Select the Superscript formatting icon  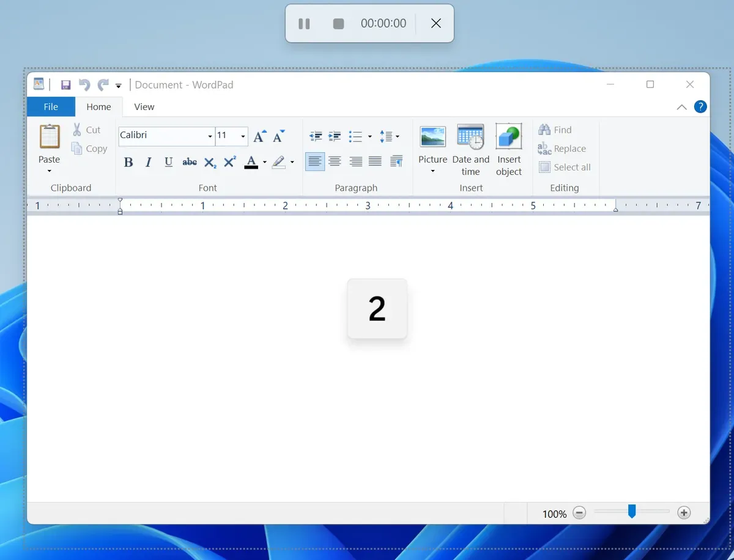coord(229,162)
